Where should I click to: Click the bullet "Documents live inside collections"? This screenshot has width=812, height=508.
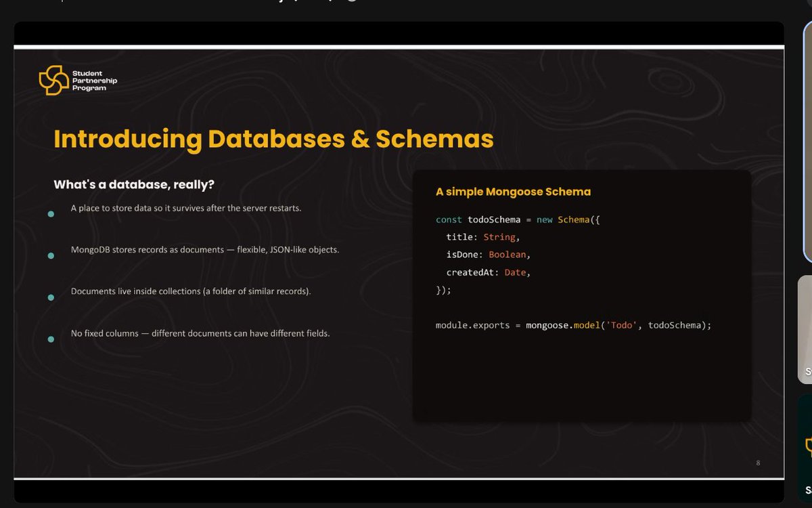191,291
